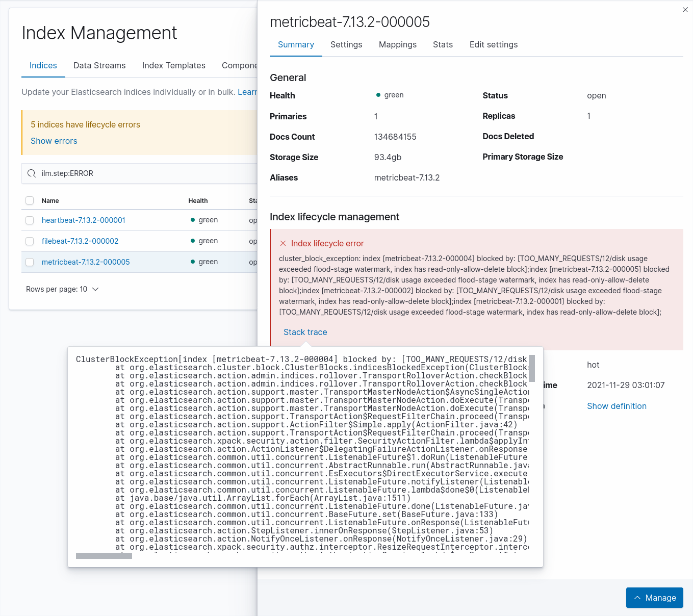Click the green health dot for heartbeat-7.13.2-000001

192,220
